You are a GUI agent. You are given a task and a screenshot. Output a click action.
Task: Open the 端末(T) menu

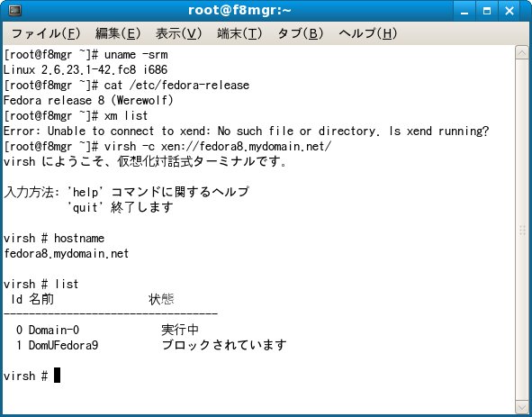239,33
